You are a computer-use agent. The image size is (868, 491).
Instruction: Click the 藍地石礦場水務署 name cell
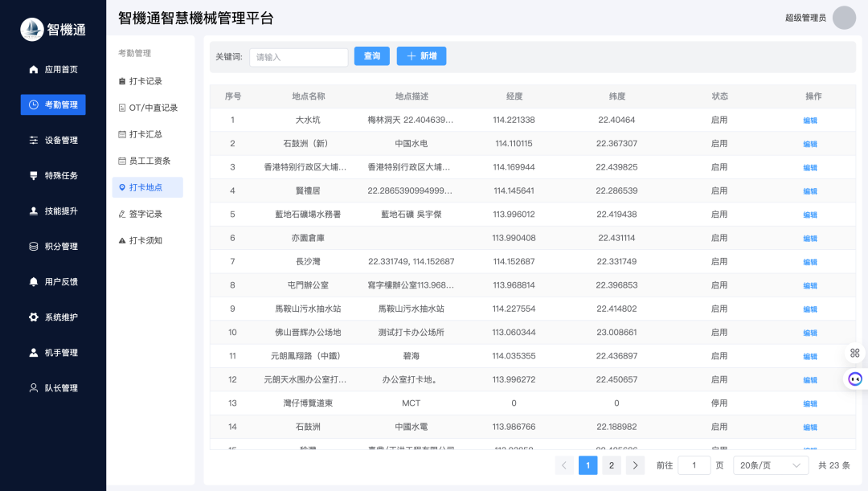click(x=308, y=215)
